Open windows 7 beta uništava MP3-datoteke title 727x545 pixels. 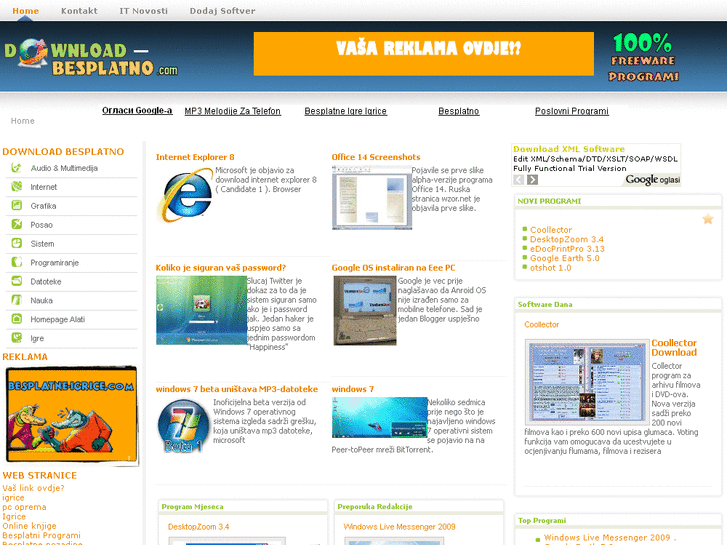(x=237, y=389)
